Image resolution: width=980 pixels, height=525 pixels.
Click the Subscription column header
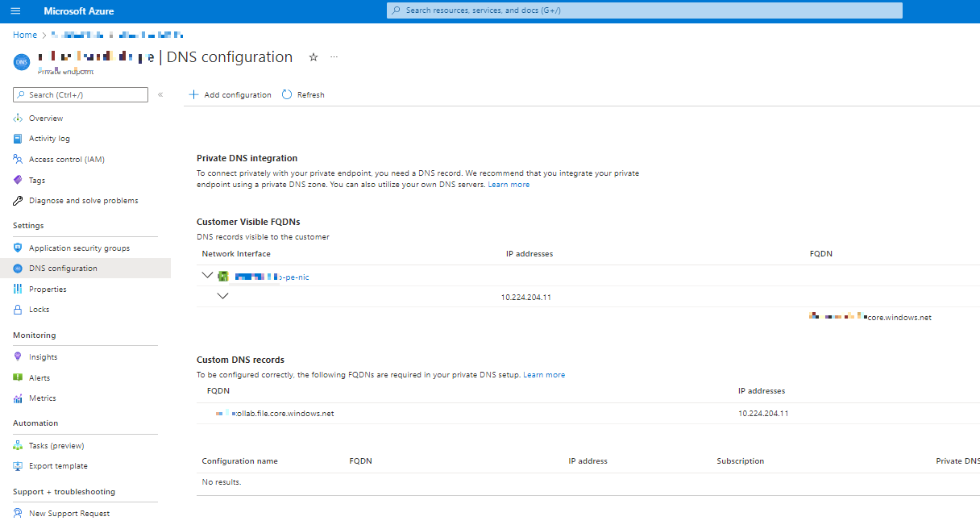coord(741,461)
